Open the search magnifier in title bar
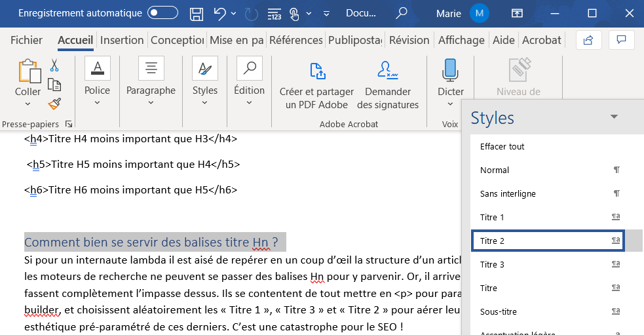Image resolution: width=644 pixels, height=335 pixels. 401,13
